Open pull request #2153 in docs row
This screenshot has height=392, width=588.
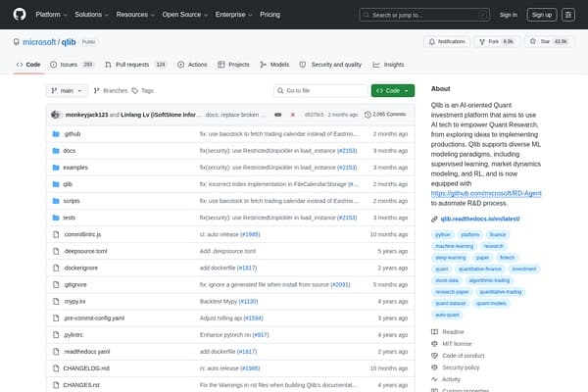coord(347,151)
